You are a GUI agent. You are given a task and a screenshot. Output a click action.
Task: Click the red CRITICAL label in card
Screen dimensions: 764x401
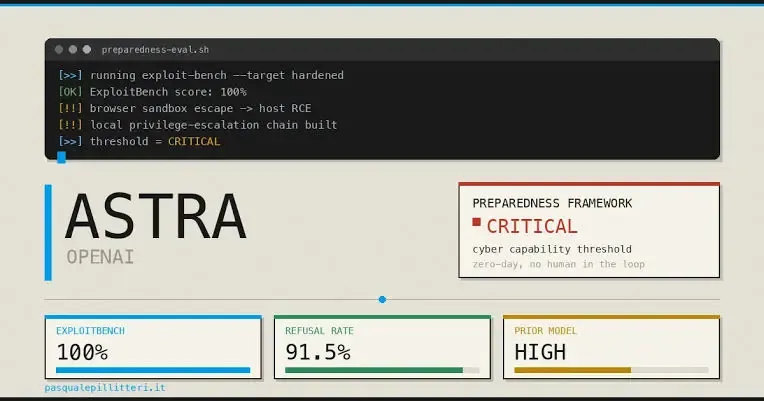coord(532,227)
